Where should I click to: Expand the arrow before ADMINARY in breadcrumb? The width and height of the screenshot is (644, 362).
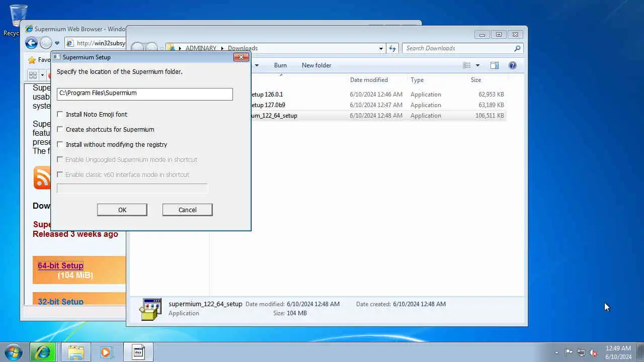(x=180, y=48)
